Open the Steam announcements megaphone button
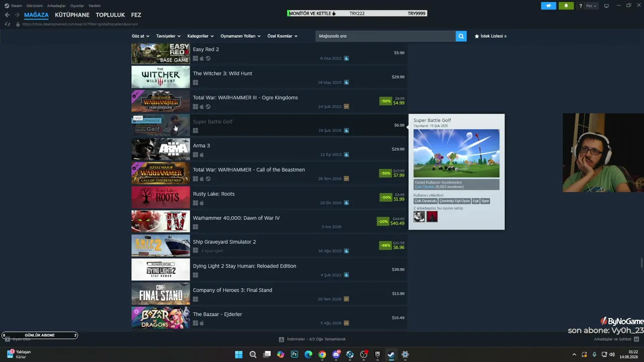644x362 pixels. (548, 6)
